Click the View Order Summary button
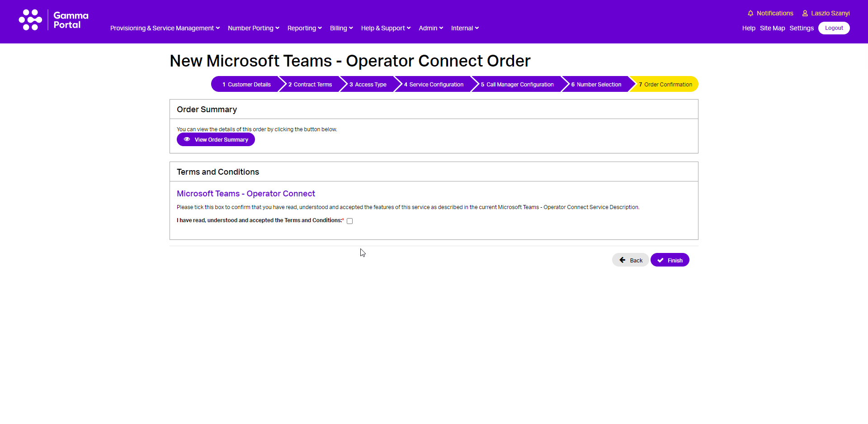This screenshot has width=868, height=424. pos(216,139)
